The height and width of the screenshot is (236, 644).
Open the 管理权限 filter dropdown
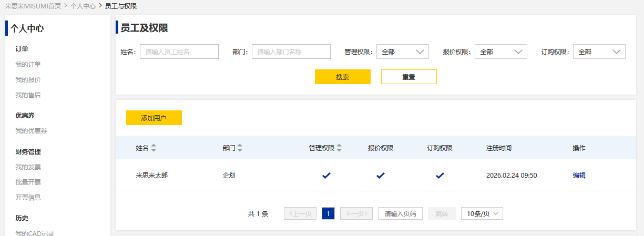[x=403, y=52]
